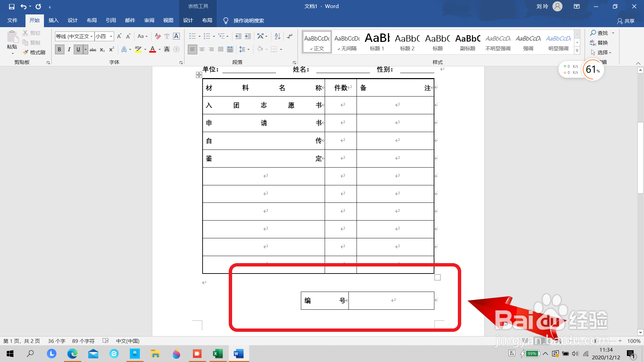Click the Strikethrough (abc) icon
Image resolution: width=644 pixels, height=362 pixels.
coord(93,50)
